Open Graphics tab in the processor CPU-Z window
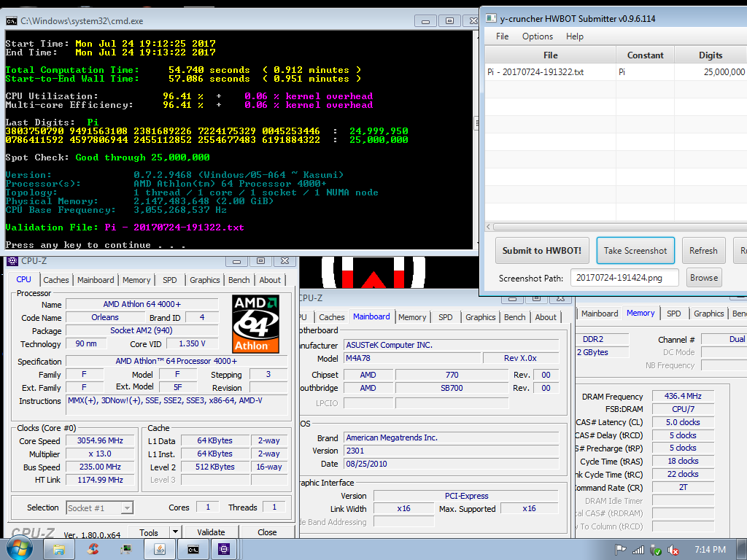The image size is (747, 560). point(205,280)
